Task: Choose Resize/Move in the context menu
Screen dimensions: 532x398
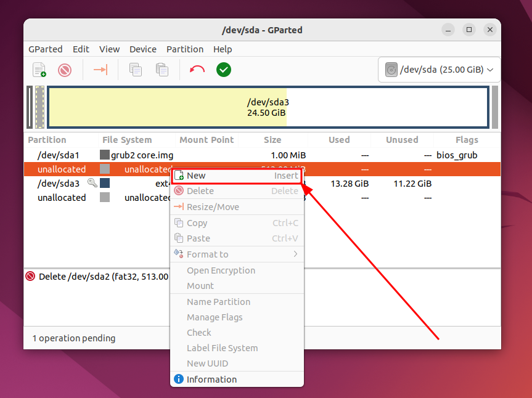Action: 237,207
